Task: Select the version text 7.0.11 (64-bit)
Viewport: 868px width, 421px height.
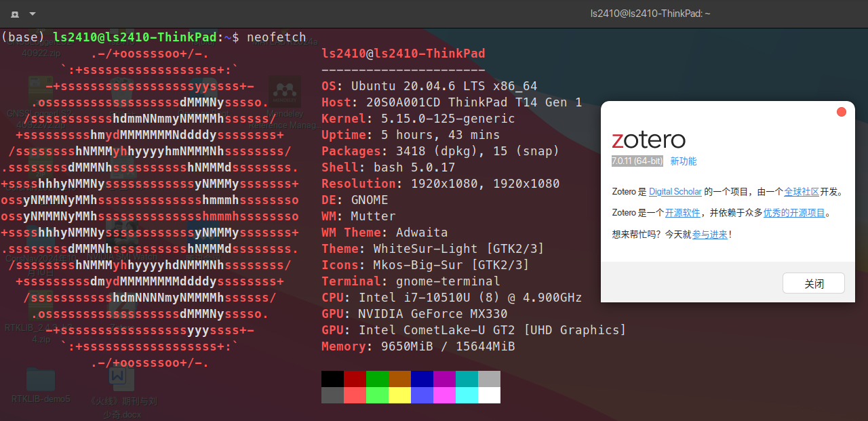Action: (x=637, y=161)
